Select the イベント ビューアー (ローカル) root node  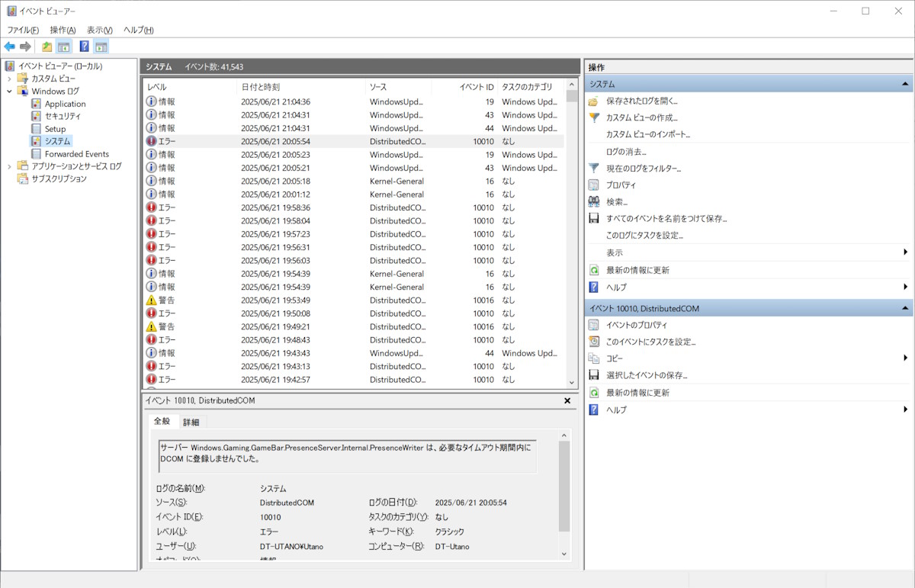pyautogui.click(x=60, y=66)
